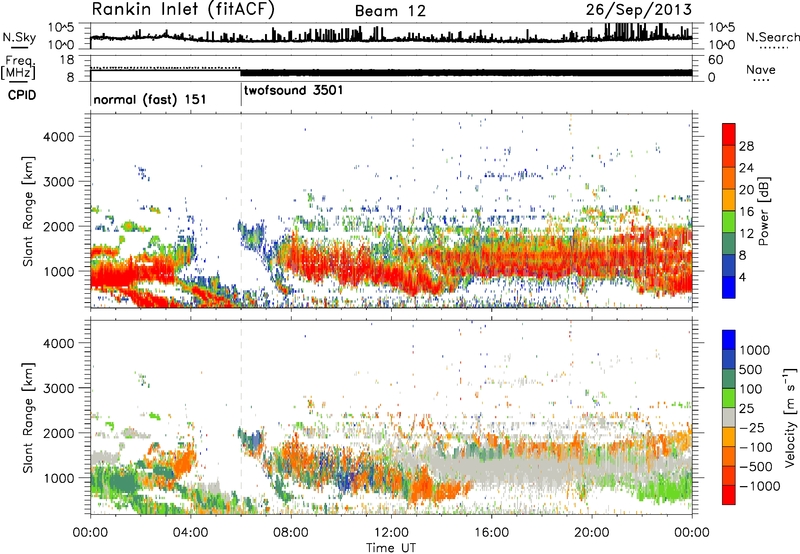This screenshot has height=554, width=800.
Task: Select the "twofsound 3501" CPID text
Action: pyautogui.click(x=294, y=91)
